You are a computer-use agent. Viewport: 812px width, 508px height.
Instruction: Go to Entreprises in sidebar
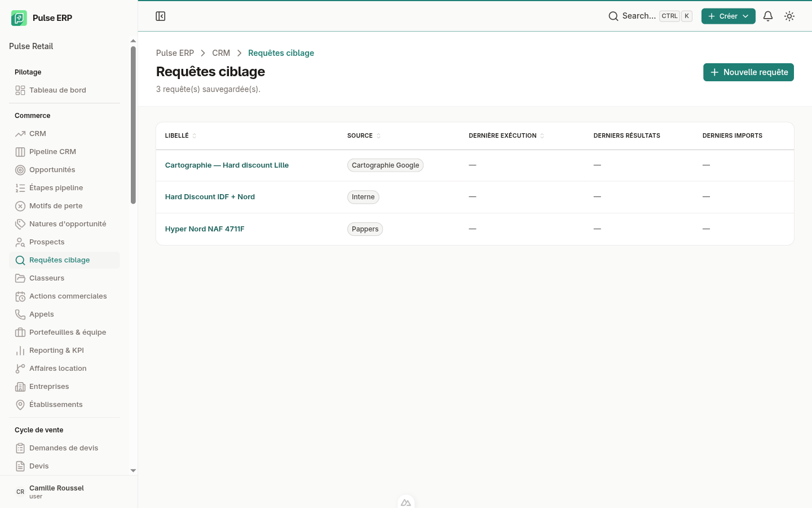tap(64, 387)
